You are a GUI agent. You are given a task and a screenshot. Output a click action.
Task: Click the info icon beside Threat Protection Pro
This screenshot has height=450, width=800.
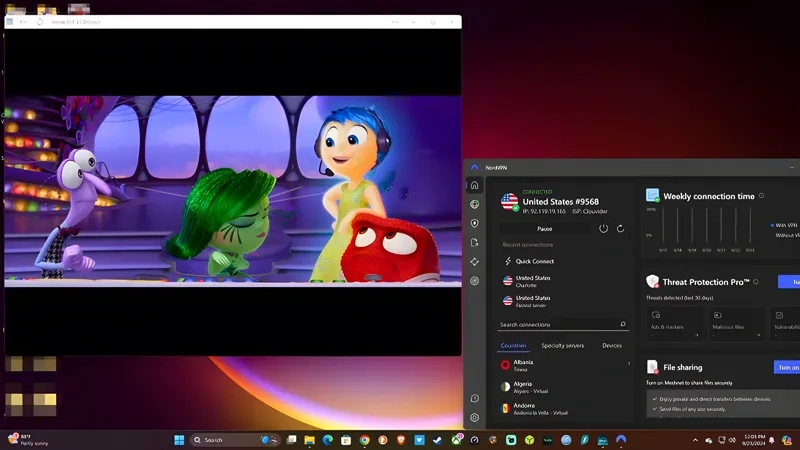coord(756,281)
